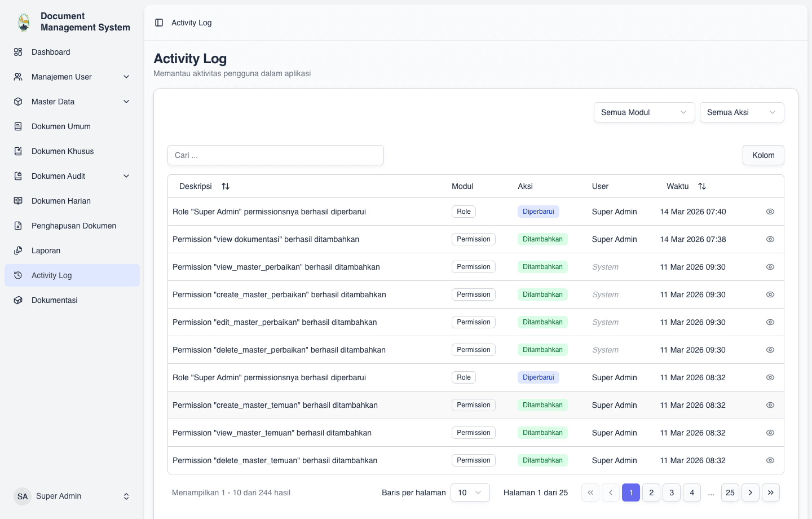View details of "view dokumentasi" permission entry

click(770, 239)
